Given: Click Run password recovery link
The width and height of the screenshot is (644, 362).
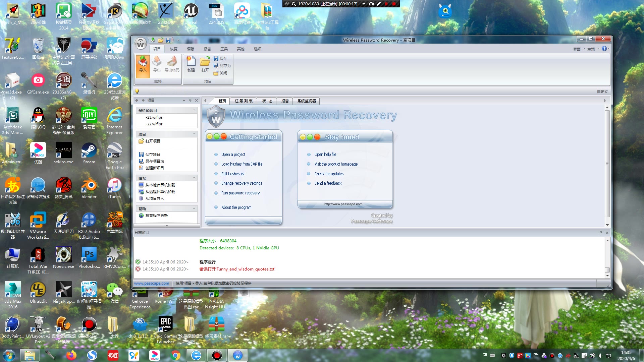Looking at the screenshot, I should click(240, 193).
